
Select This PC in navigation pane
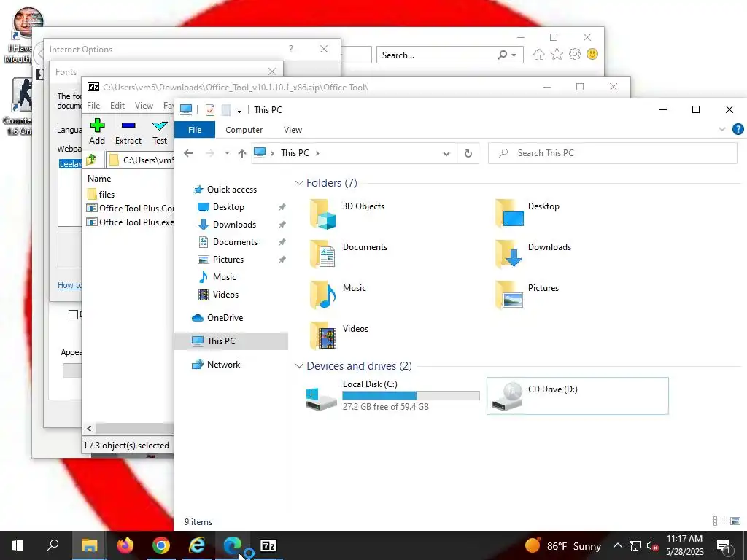[x=231, y=341]
